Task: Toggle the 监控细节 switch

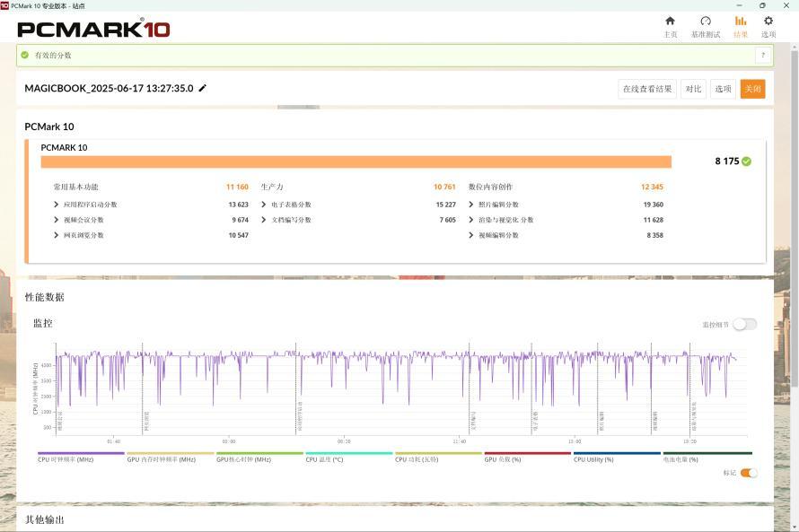Action: (x=744, y=324)
